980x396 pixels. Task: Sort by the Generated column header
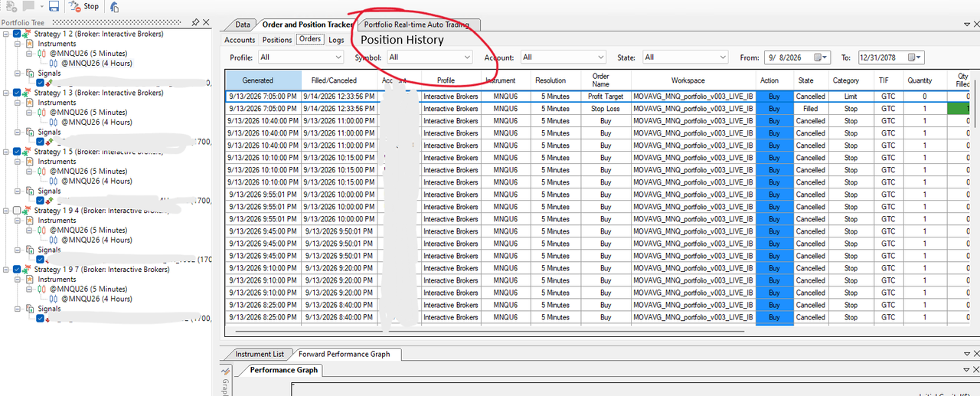coord(258,80)
